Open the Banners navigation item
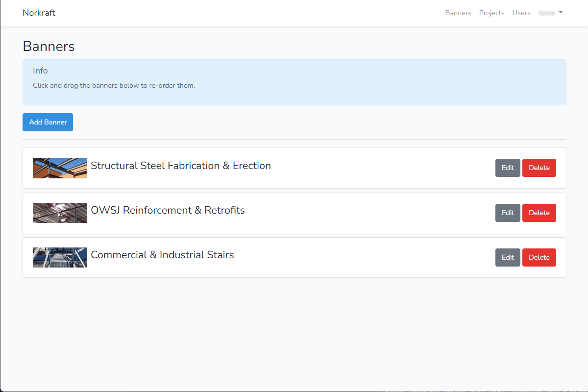Image resolution: width=588 pixels, height=392 pixels. coord(458,13)
